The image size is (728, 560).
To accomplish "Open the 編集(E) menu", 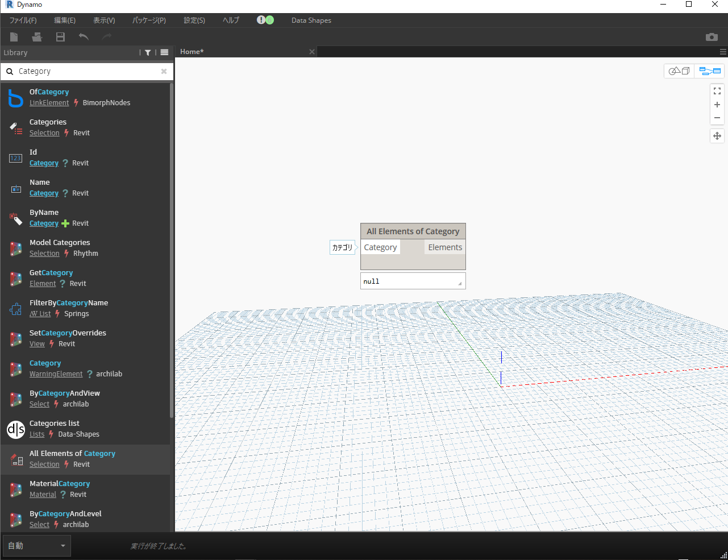I will coord(65,20).
